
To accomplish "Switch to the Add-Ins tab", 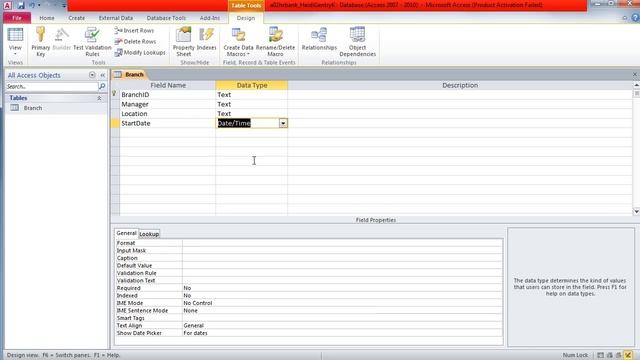I will pos(210,18).
